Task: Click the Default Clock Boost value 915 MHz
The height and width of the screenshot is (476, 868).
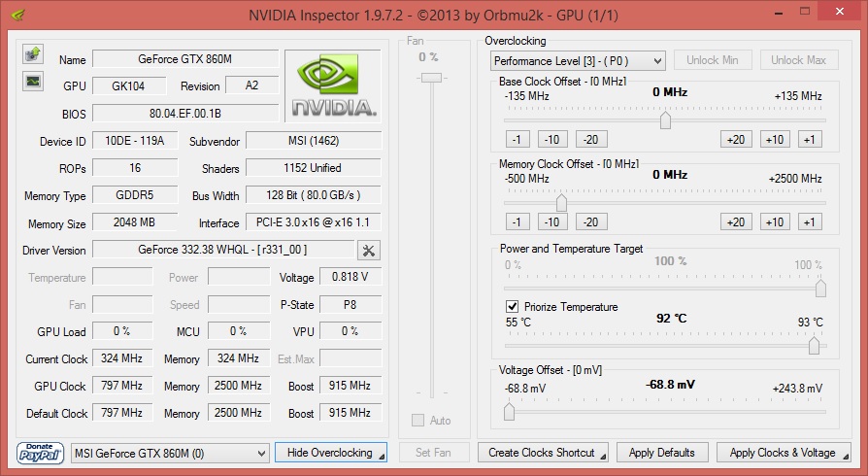Action: [351, 412]
